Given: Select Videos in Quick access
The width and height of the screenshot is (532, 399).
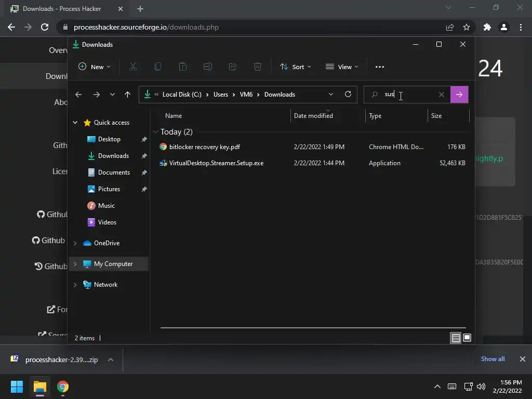Looking at the screenshot, I should (107, 222).
